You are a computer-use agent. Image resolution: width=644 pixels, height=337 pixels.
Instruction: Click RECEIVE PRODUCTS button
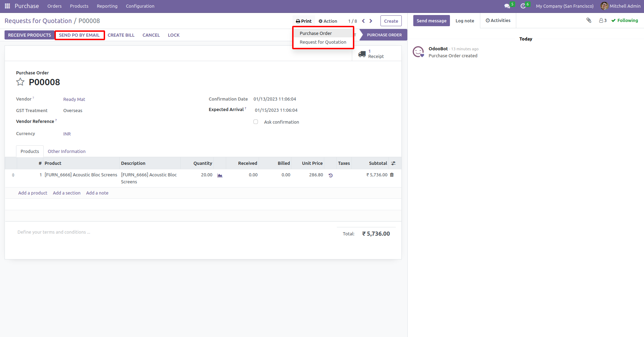click(30, 35)
